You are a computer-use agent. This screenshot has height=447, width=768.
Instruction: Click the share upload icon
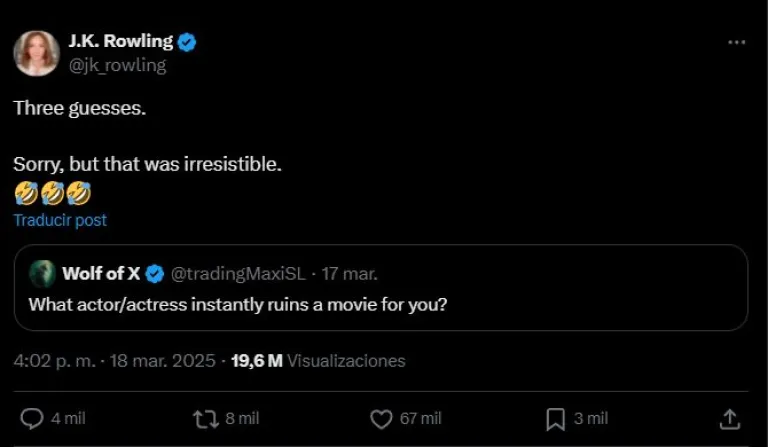(730, 418)
